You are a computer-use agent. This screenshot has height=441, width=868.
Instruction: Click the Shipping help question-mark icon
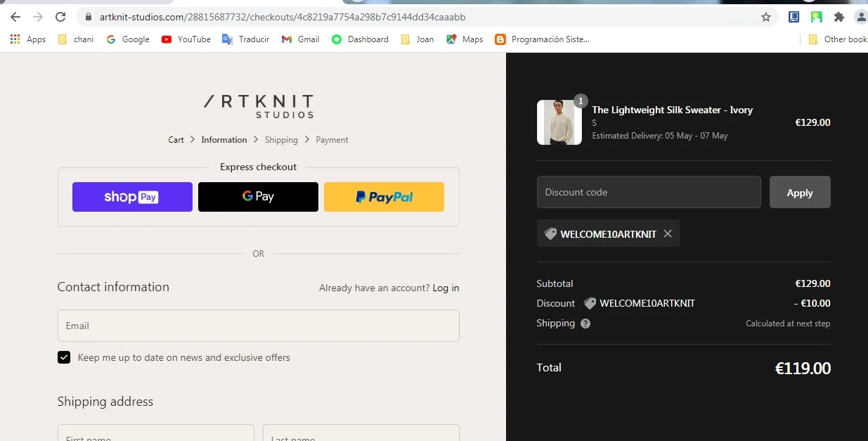(585, 324)
